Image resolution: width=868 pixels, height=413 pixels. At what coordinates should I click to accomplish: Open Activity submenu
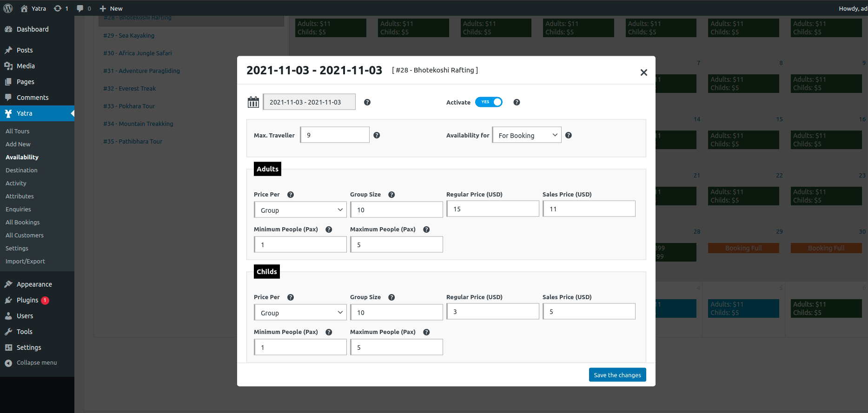[16, 184]
